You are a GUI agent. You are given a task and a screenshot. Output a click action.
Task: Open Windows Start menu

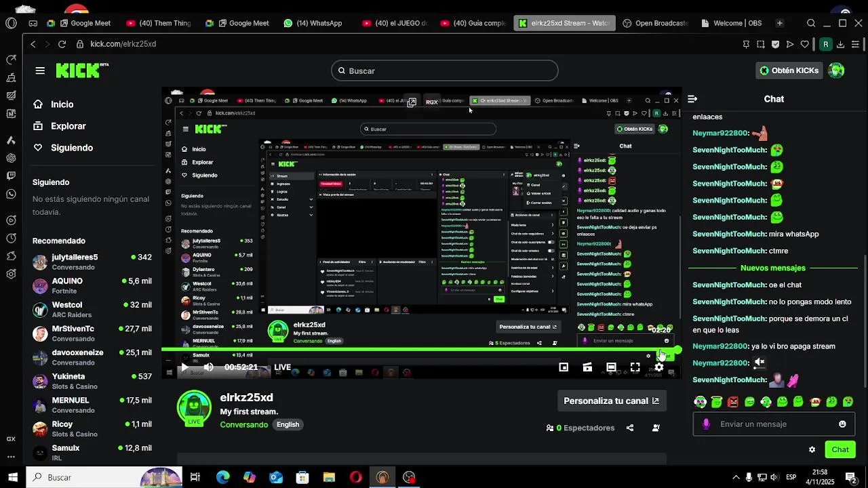(x=12, y=477)
